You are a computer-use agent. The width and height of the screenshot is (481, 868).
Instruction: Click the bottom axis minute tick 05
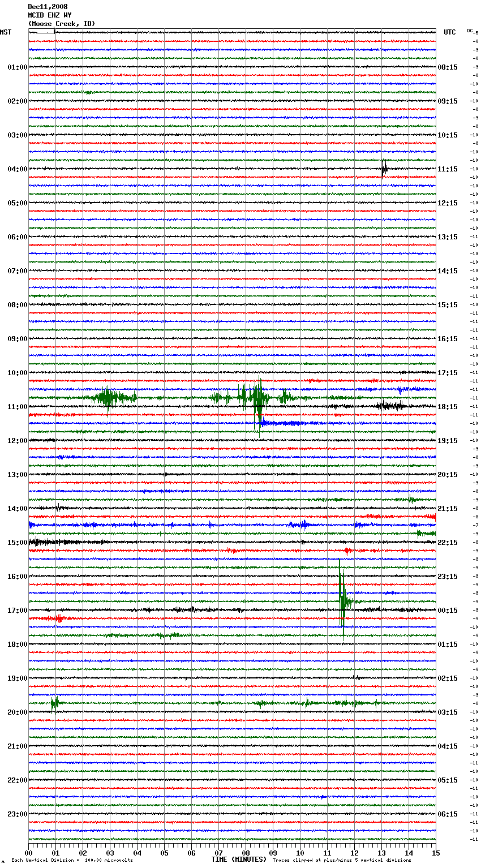(164, 853)
